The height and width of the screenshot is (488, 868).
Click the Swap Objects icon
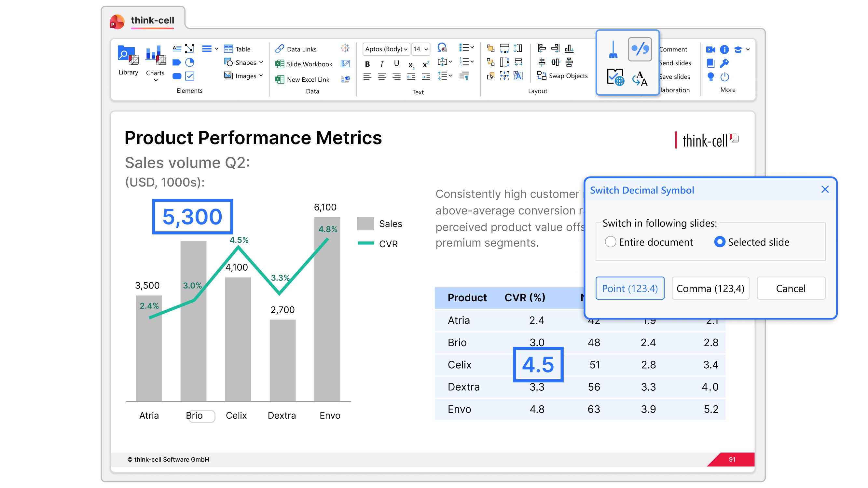(x=542, y=76)
